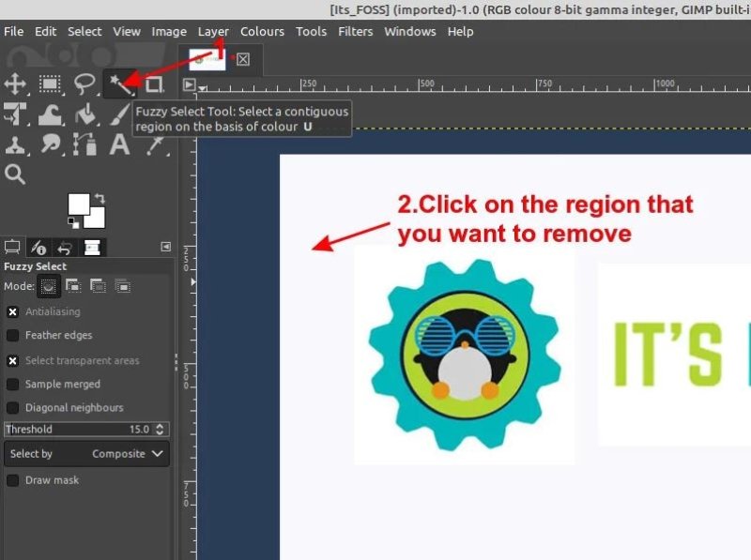This screenshot has width=751, height=560.
Task: Select the Move tool
Action: point(15,84)
